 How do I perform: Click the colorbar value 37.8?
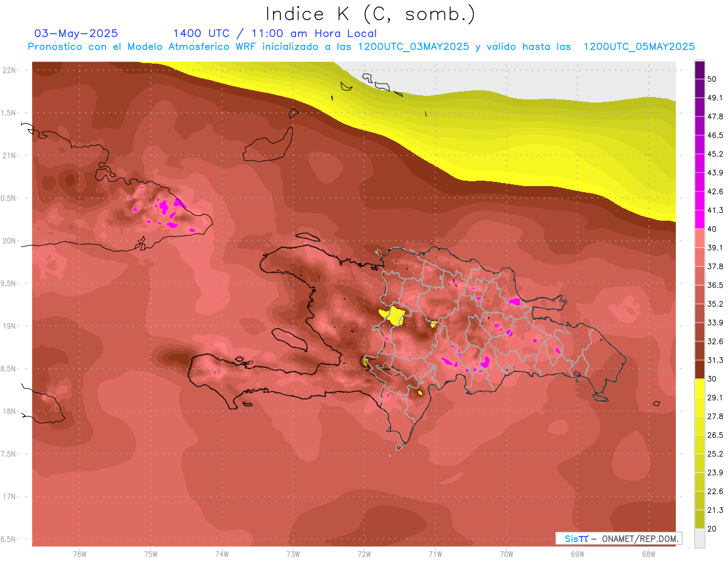pyautogui.click(x=715, y=266)
